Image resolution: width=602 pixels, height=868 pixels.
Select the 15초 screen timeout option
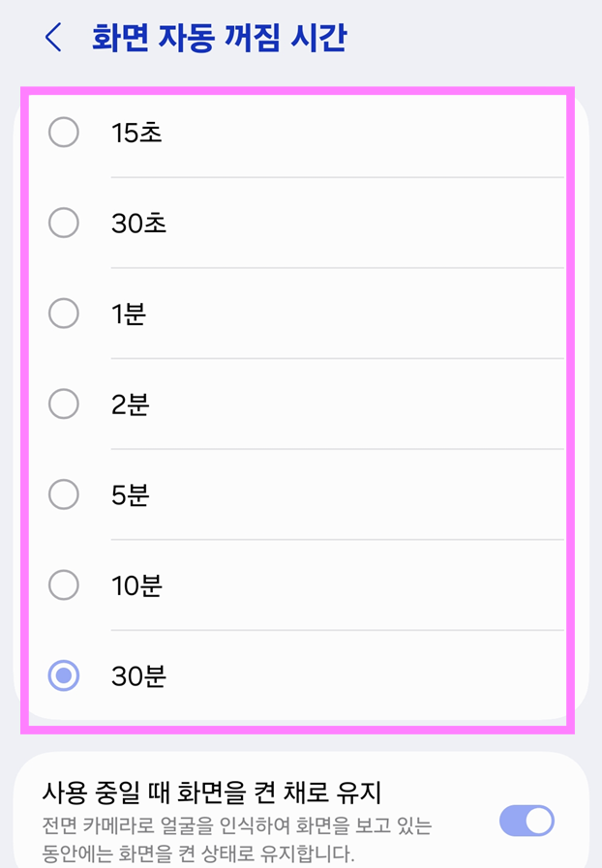[63, 132]
